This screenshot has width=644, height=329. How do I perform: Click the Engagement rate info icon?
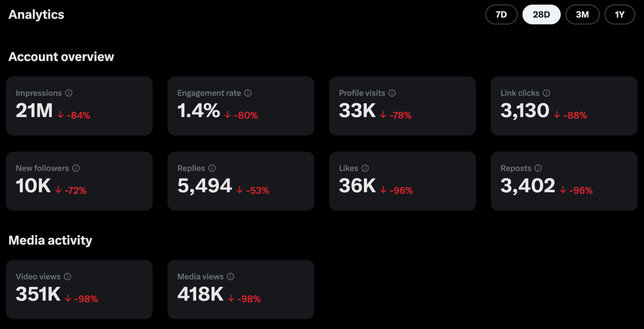click(x=248, y=93)
